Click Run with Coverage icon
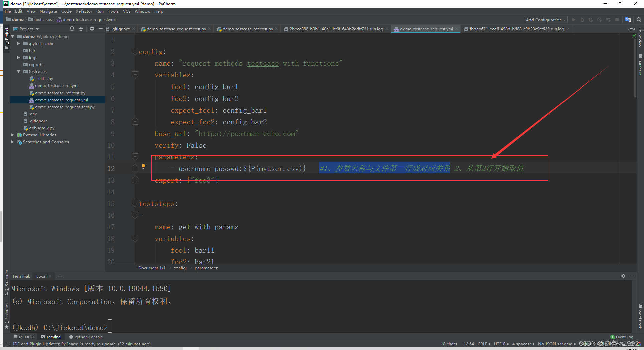Screen dimensions: 644x350 coord(591,20)
